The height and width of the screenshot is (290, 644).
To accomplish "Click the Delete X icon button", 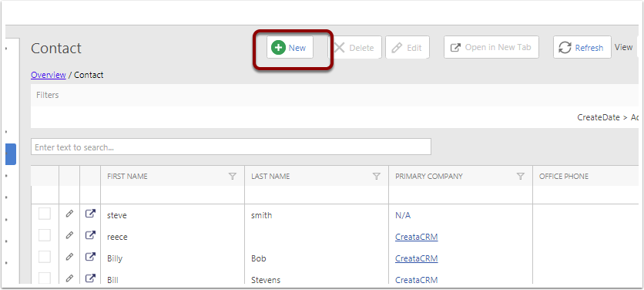I will click(x=355, y=47).
